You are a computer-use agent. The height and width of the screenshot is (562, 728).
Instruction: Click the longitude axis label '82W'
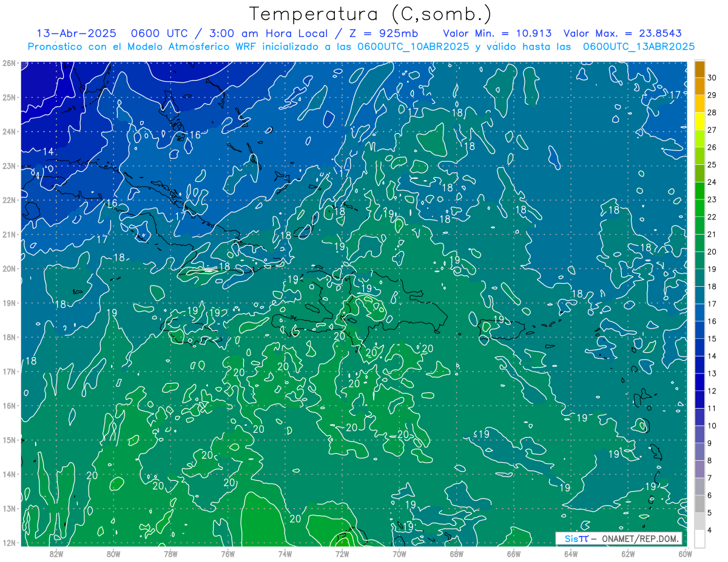pos(56,553)
